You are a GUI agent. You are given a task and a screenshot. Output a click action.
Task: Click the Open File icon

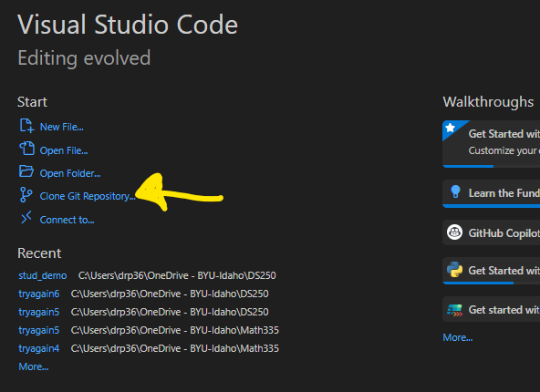(26, 149)
